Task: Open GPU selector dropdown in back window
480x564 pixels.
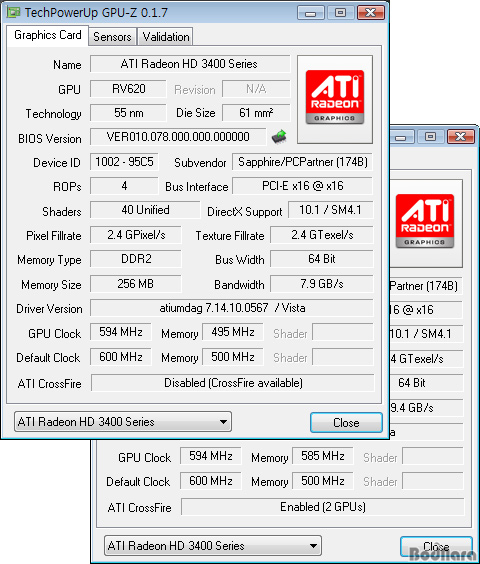Action: [x=213, y=546]
